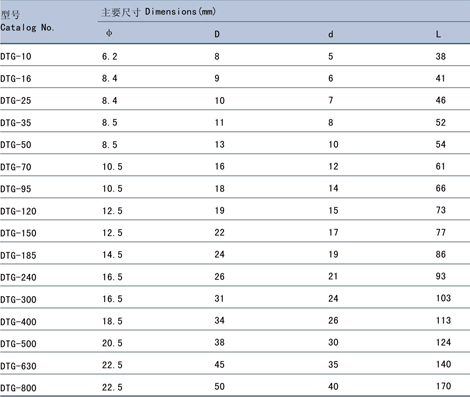Click the d value 21 for DTG-240
470x397 pixels.
coord(333,276)
